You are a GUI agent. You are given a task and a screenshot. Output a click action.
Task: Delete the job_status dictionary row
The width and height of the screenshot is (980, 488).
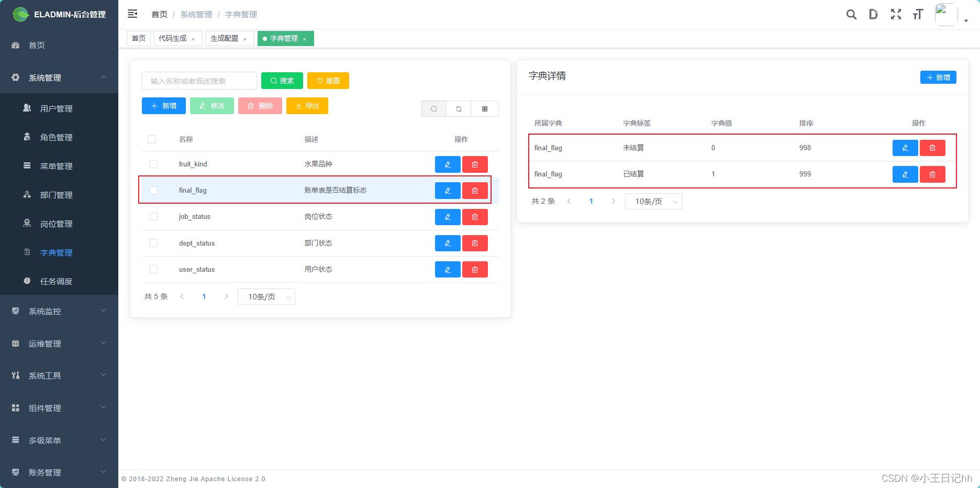pos(475,217)
